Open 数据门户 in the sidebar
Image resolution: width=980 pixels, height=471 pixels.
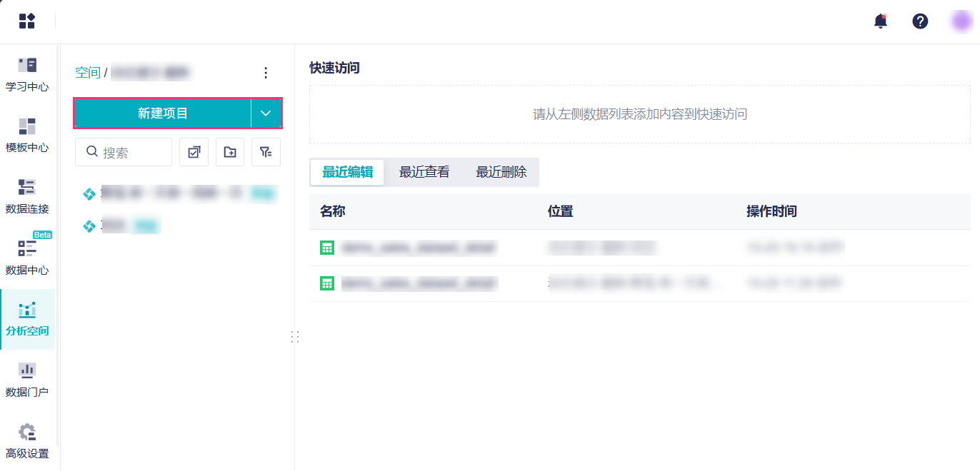pyautogui.click(x=27, y=380)
